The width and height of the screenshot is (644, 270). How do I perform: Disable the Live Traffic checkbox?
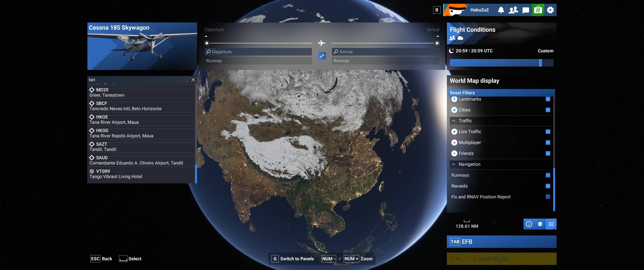point(548,132)
